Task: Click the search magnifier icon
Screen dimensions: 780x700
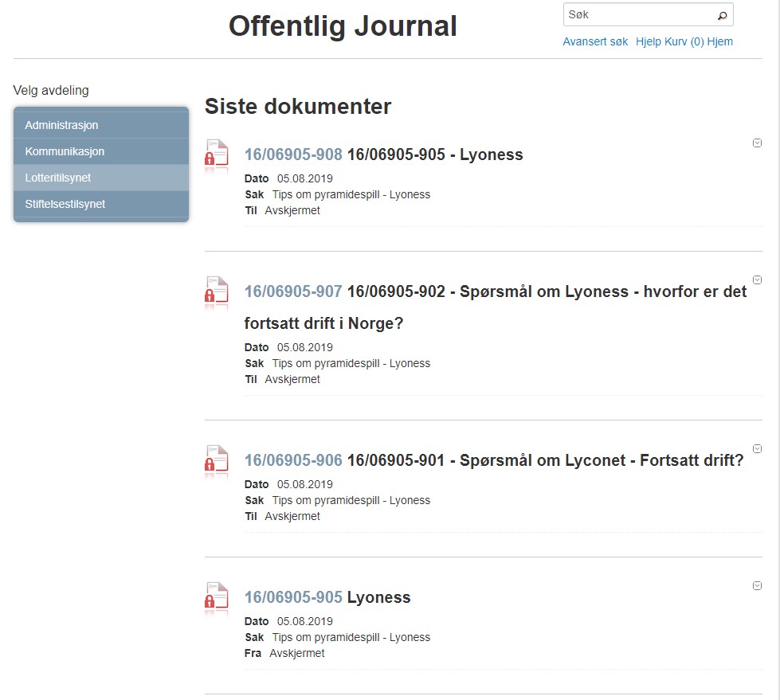Action: (x=723, y=15)
